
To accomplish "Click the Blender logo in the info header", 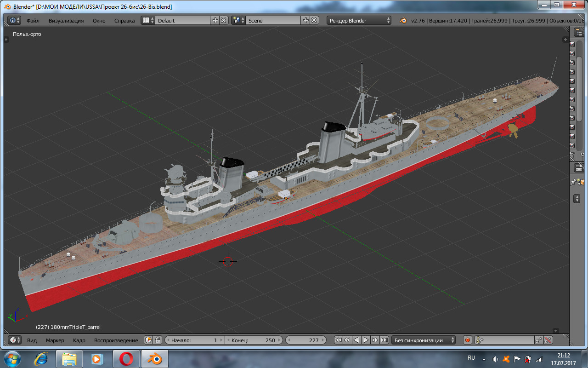I will (x=403, y=20).
